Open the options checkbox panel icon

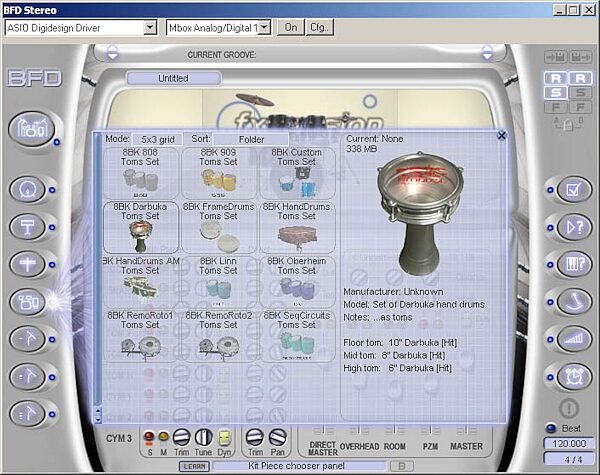(x=574, y=189)
